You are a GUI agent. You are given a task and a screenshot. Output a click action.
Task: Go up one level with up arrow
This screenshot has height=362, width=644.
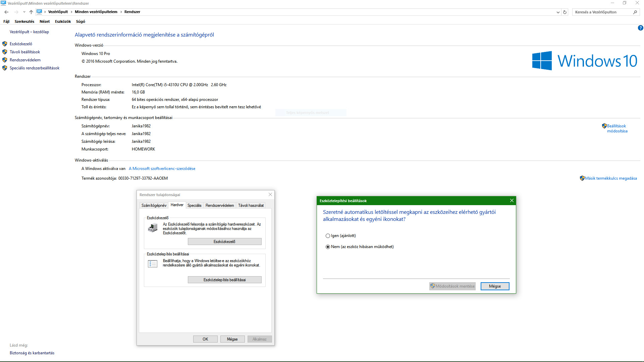tap(31, 12)
